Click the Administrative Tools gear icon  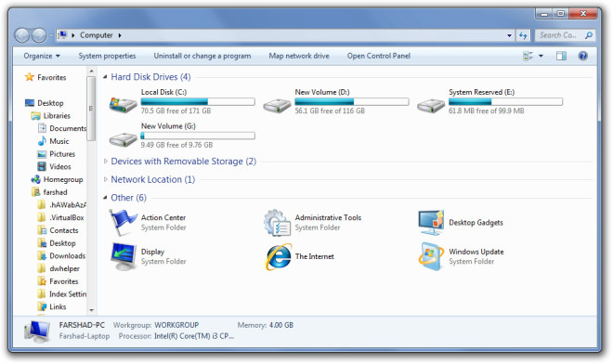click(277, 223)
